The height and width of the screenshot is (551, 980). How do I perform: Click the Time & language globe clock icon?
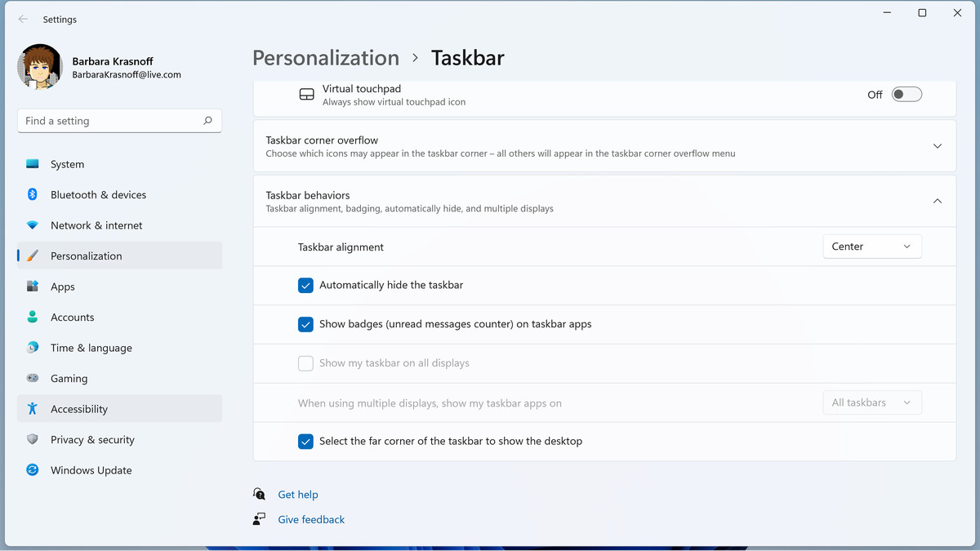pyautogui.click(x=33, y=348)
